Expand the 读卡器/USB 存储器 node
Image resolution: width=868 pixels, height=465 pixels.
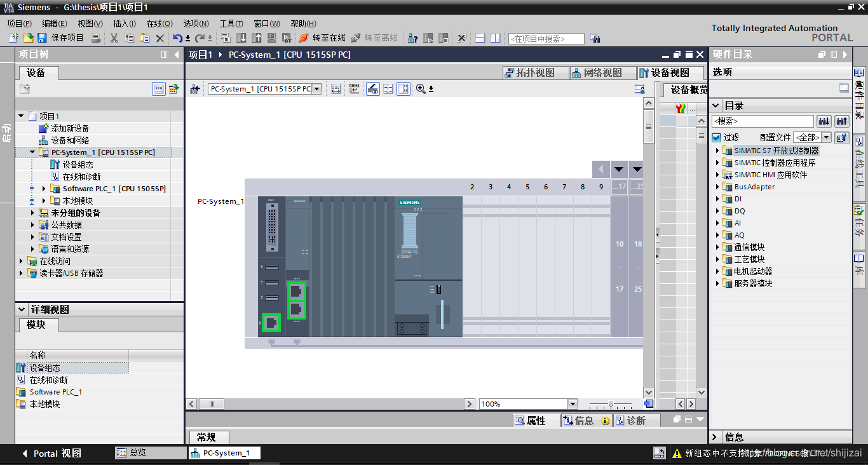(x=21, y=273)
